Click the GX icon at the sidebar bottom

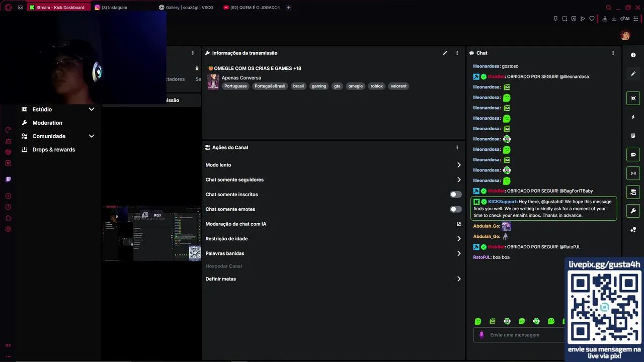point(8,345)
